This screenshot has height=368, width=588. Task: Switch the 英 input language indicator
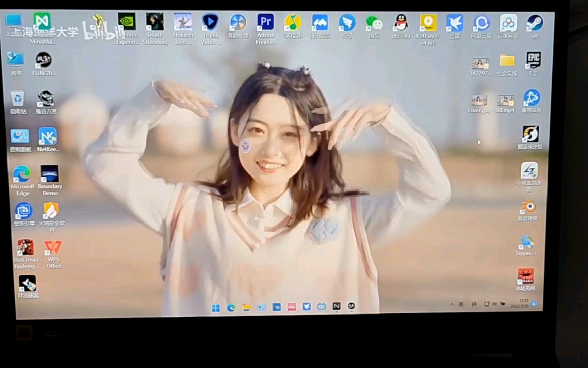461,304
